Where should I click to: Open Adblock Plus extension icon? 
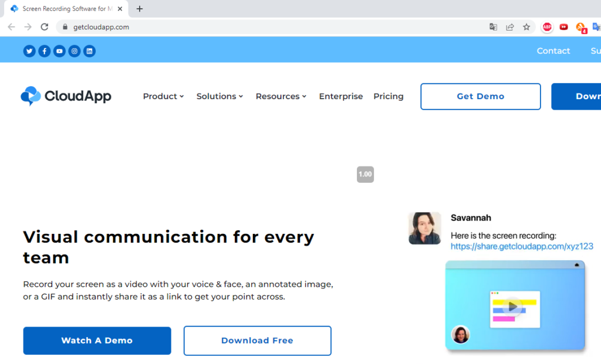pos(547,27)
